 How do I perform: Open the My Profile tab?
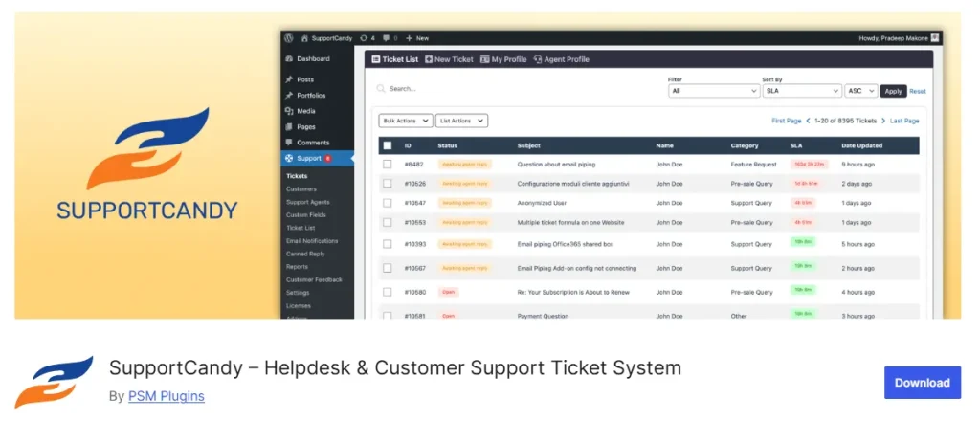coord(503,59)
